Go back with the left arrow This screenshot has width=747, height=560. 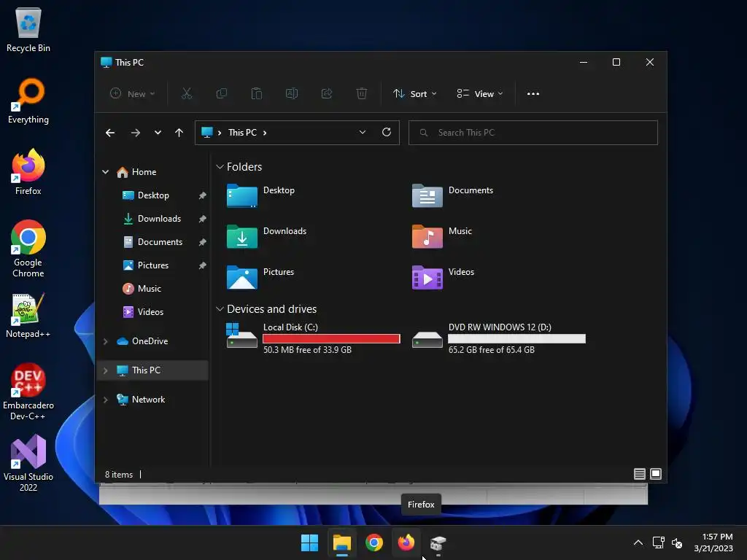click(x=110, y=133)
